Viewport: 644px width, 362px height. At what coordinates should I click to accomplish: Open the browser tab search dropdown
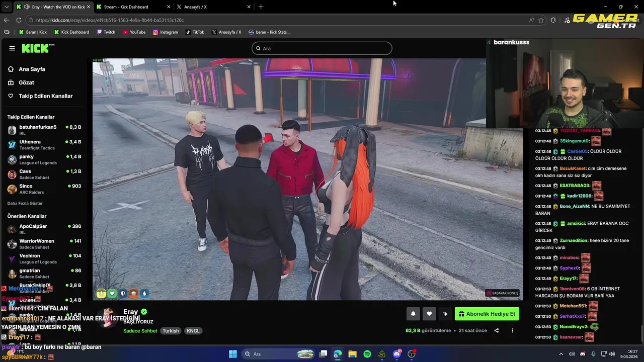coord(6,7)
